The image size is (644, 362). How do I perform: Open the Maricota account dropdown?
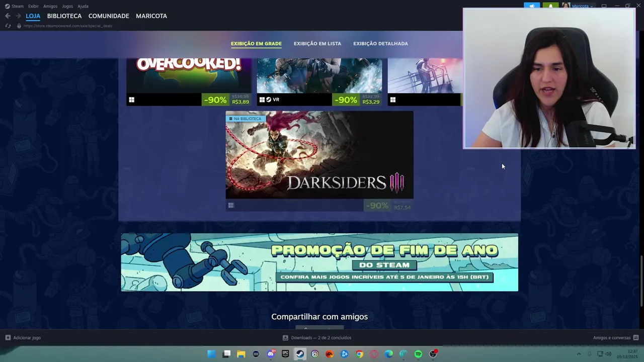click(578, 6)
